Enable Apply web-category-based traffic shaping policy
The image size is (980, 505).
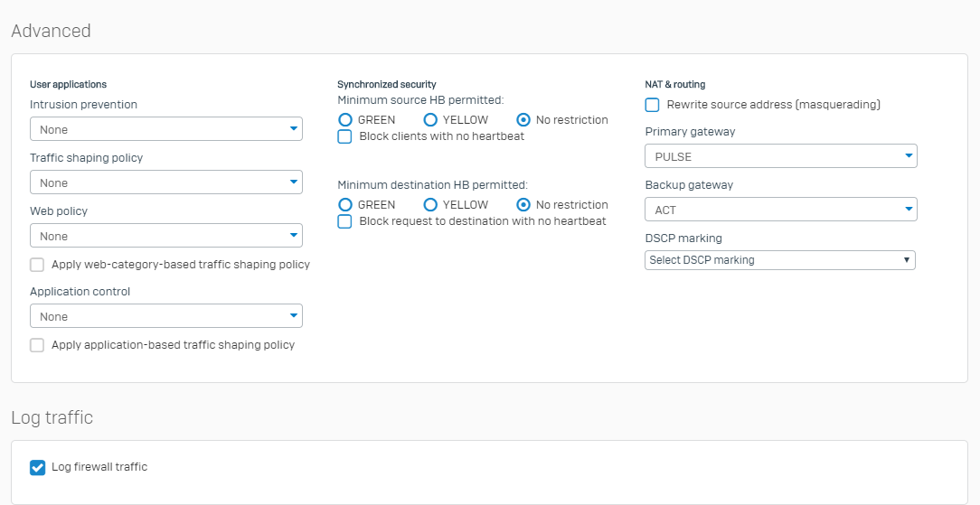37,265
